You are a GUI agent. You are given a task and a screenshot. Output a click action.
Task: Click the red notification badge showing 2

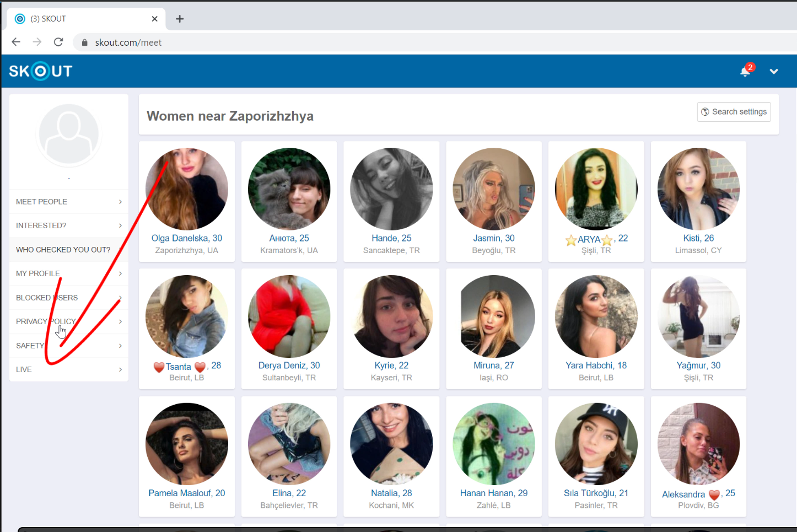(750, 67)
